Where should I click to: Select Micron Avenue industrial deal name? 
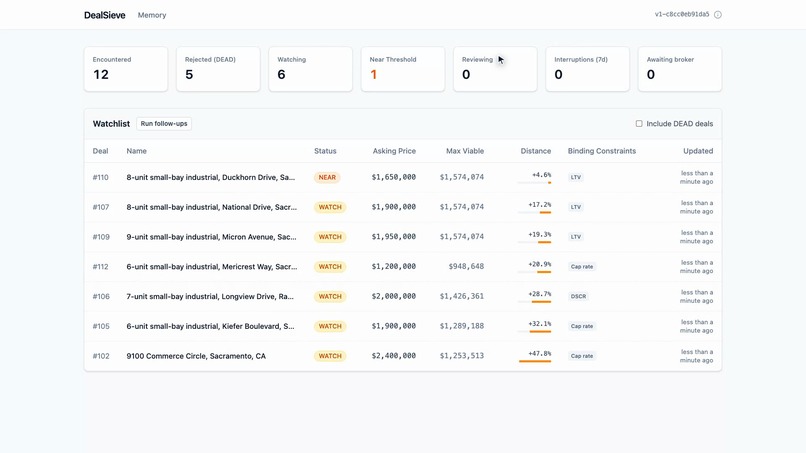[211, 237]
